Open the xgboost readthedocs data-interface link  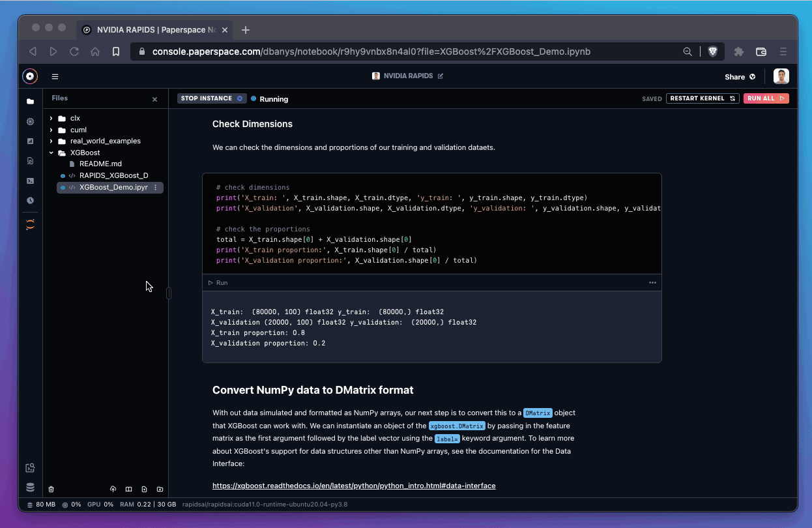click(x=354, y=486)
